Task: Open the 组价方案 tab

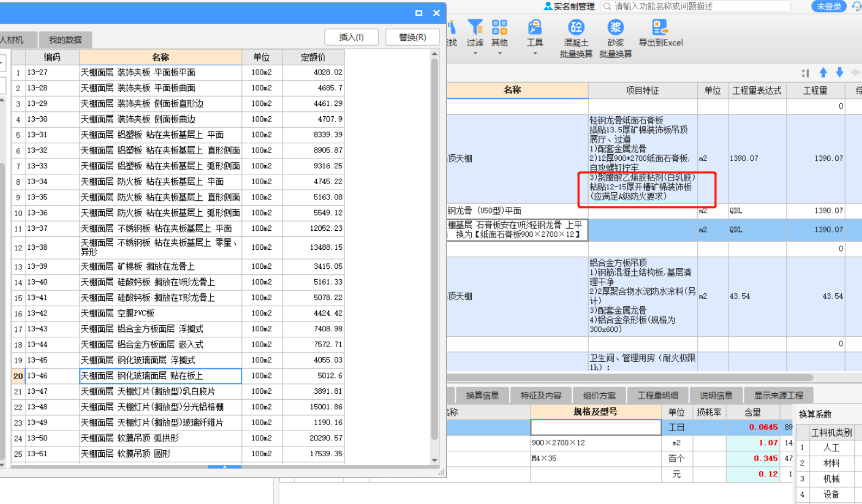Action: point(599,395)
